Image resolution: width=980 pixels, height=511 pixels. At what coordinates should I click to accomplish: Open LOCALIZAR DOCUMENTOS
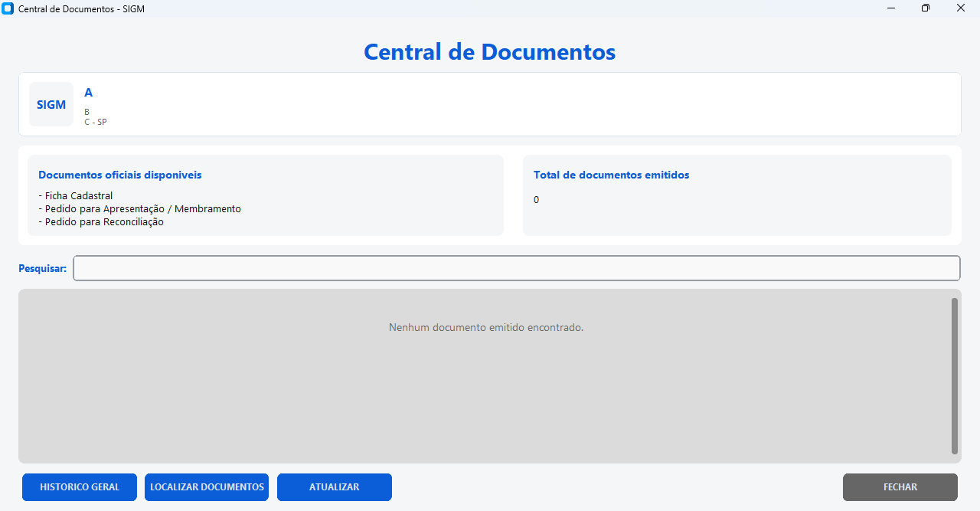pyautogui.click(x=207, y=487)
